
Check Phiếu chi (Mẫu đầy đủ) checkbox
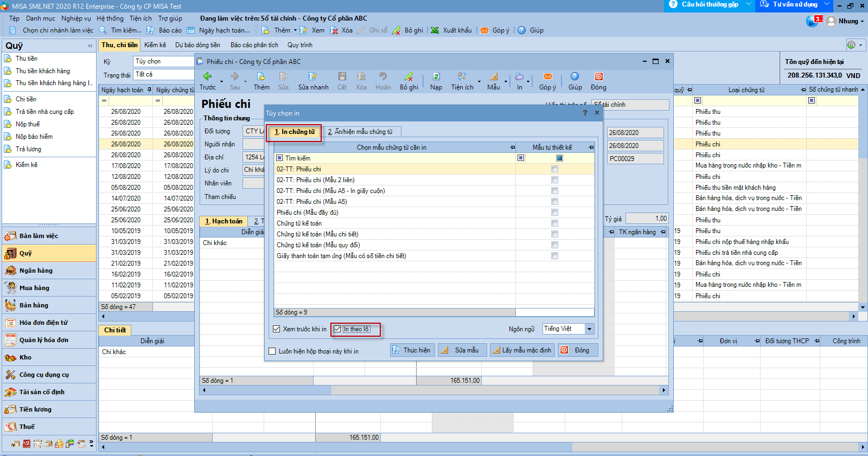tap(554, 213)
